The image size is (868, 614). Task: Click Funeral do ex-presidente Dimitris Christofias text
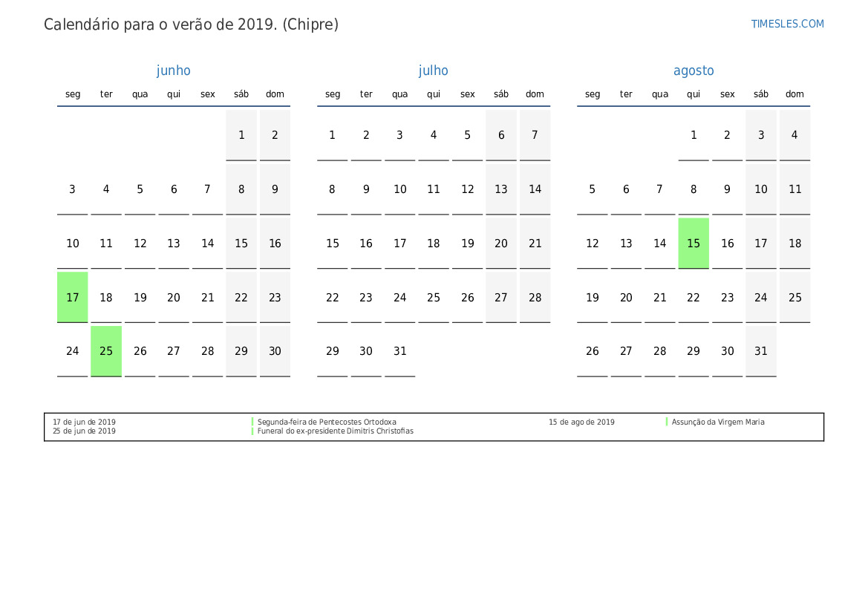pyautogui.click(x=335, y=431)
